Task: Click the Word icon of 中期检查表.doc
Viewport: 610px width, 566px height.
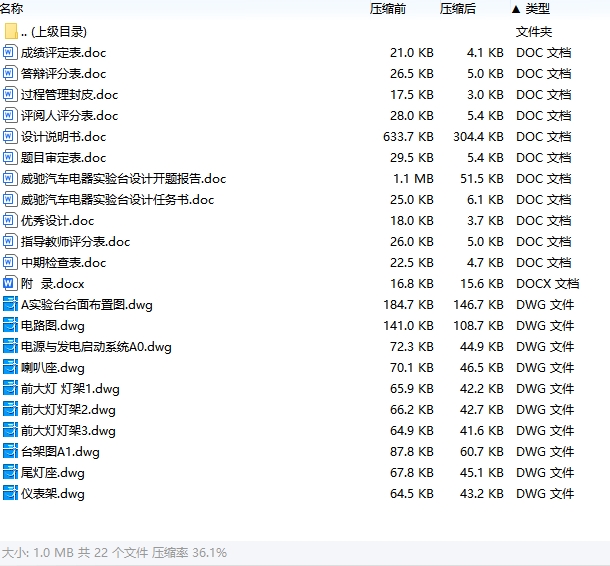Action: [10, 263]
